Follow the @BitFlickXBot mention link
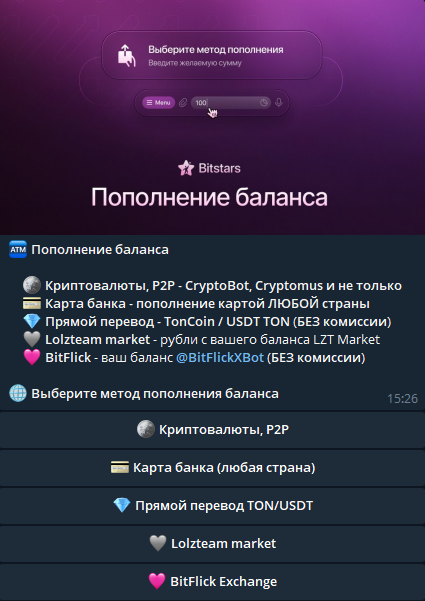 [220, 358]
